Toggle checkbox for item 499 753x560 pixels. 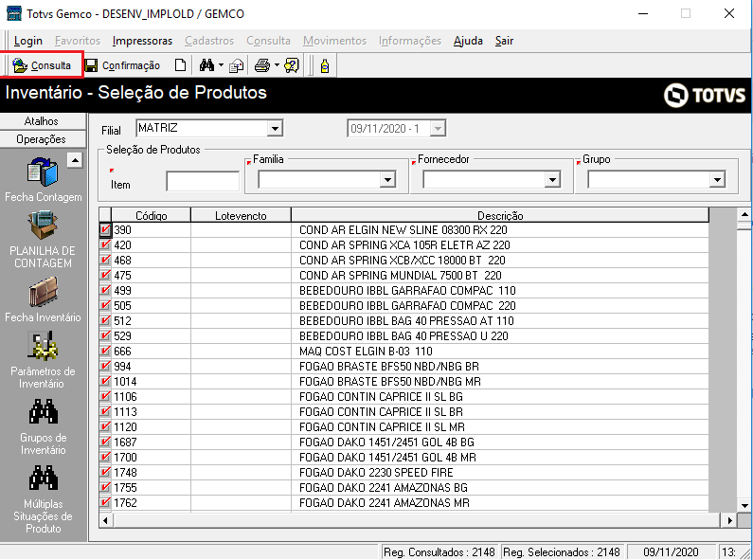pos(105,290)
